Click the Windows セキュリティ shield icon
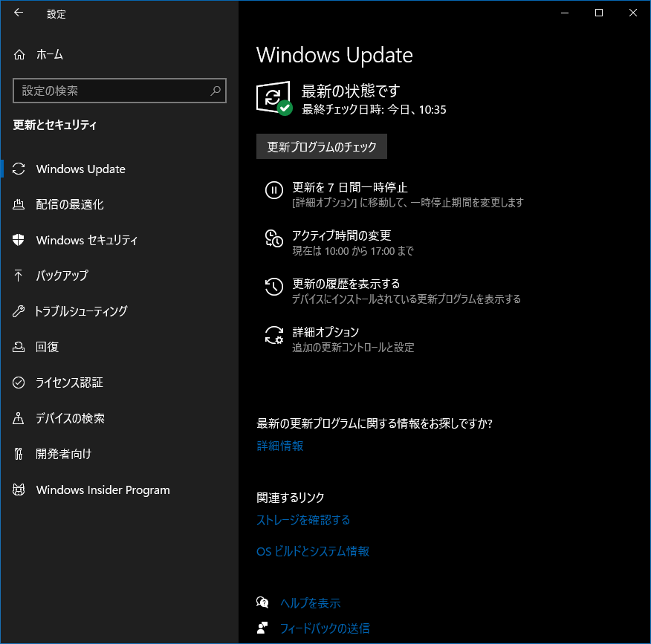Viewport: 651px width, 644px height. (x=19, y=240)
